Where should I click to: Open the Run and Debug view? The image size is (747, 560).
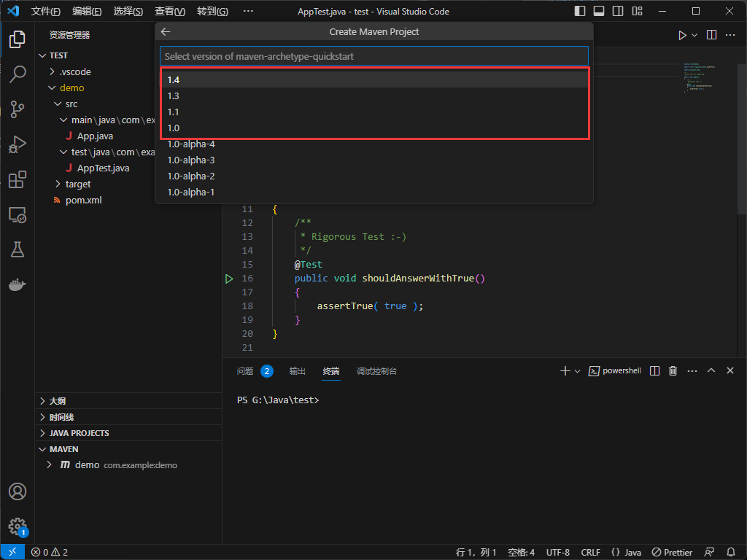pos(18,144)
